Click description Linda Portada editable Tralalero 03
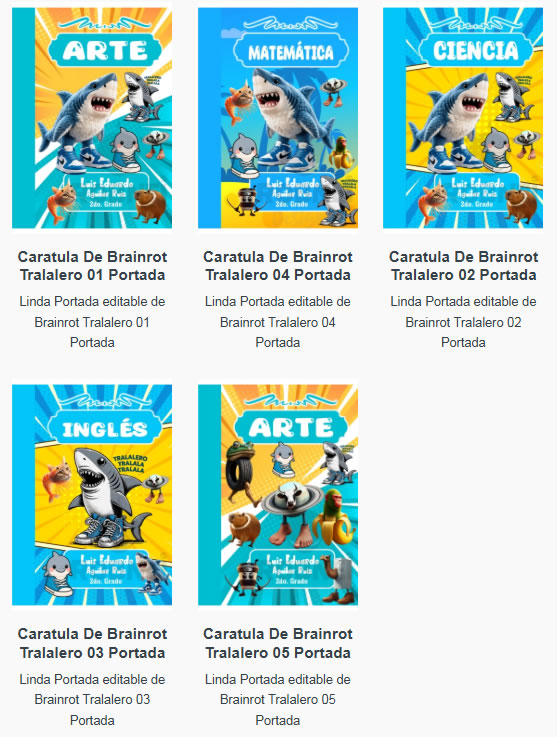The width and height of the screenshot is (557, 737). click(92, 699)
